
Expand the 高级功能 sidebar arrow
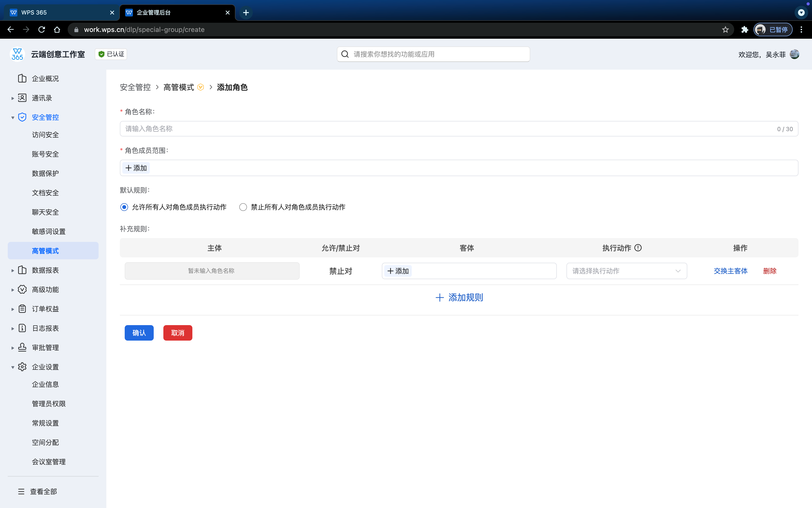click(x=12, y=290)
